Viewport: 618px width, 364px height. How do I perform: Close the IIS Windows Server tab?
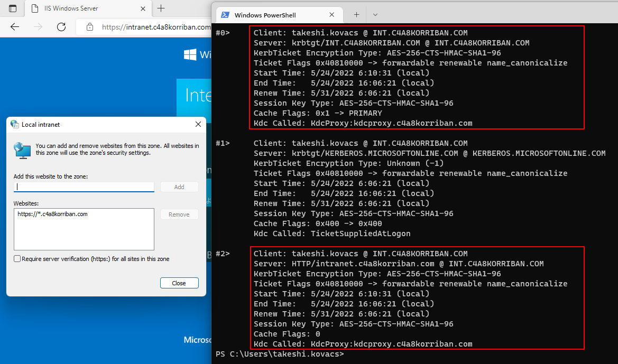point(143,8)
